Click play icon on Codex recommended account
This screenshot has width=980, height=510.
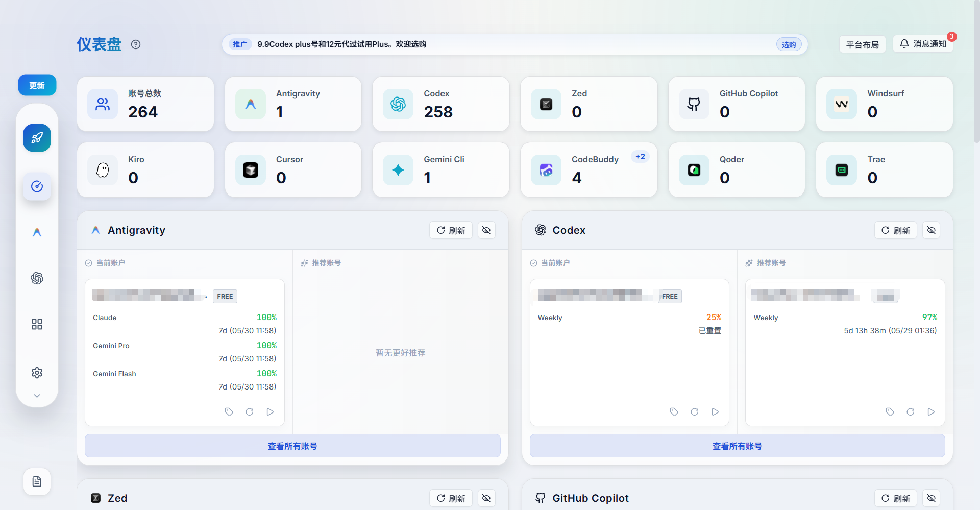tap(931, 412)
